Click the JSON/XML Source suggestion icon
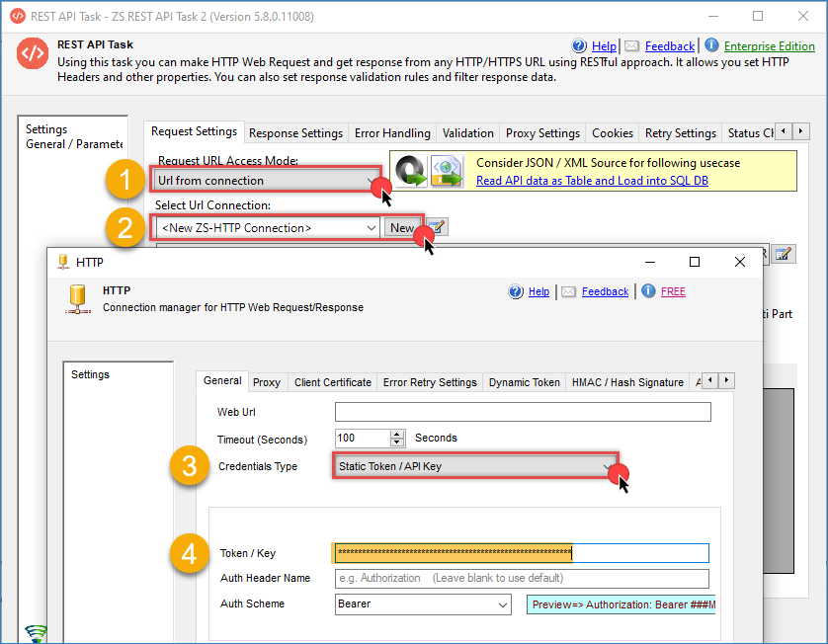The width and height of the screenshot is (828, 644). pyautogui.click(x=431, y=171)
